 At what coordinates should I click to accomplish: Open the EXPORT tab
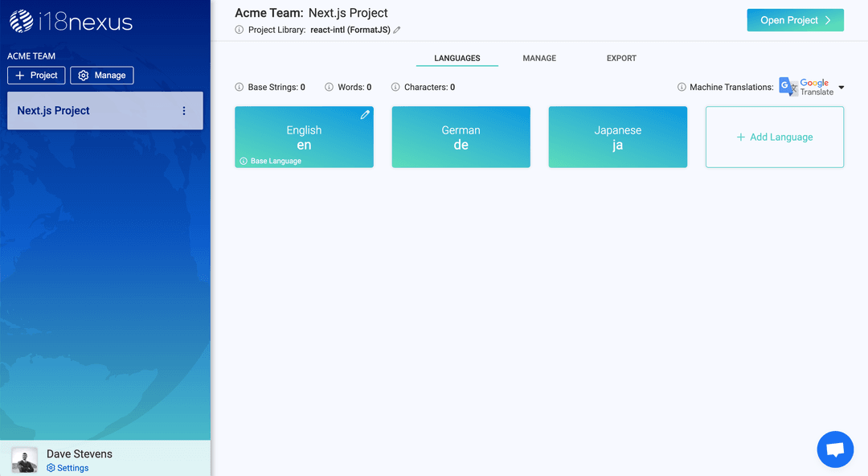621,58
